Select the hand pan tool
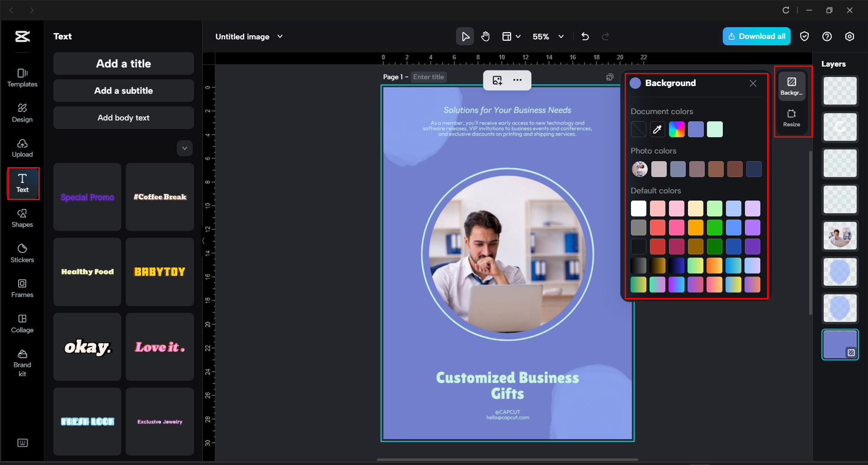868x465 pixels. (485, 36)
